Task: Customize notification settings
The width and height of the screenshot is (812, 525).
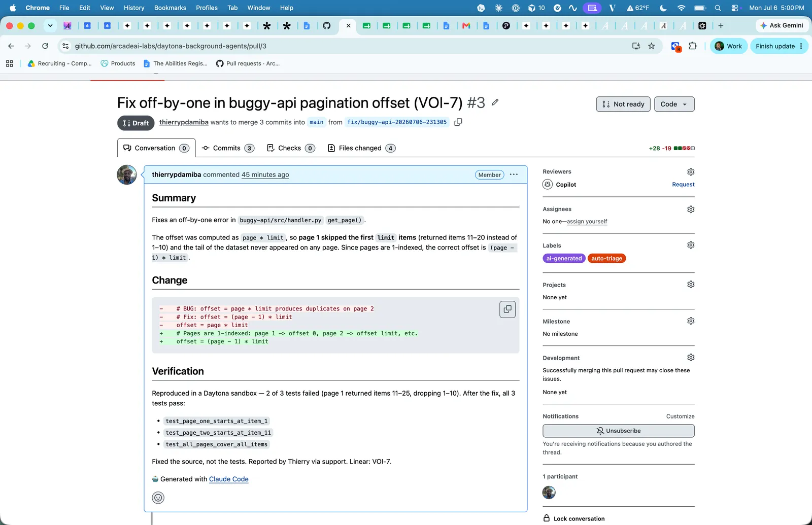Action: tap(680, 416)
